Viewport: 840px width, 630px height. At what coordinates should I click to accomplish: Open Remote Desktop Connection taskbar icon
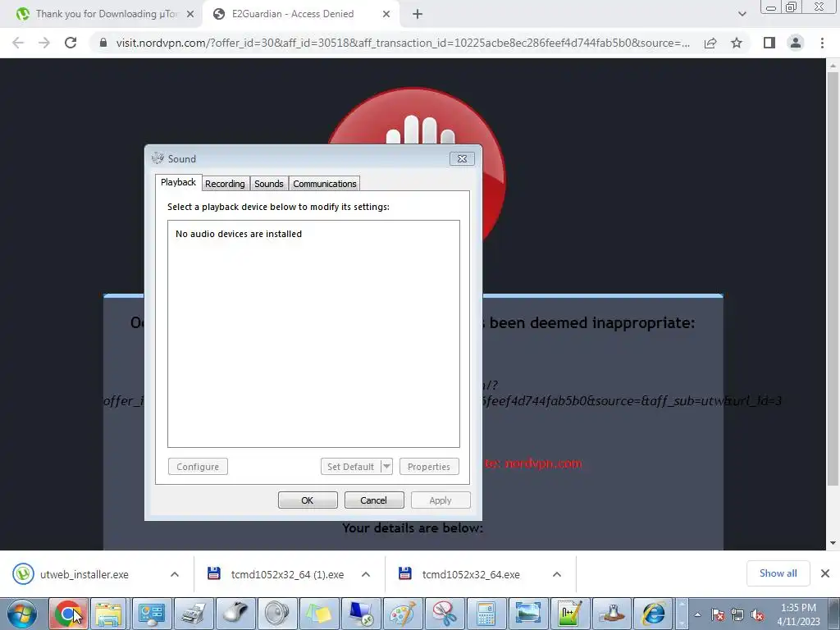[361, 614]
